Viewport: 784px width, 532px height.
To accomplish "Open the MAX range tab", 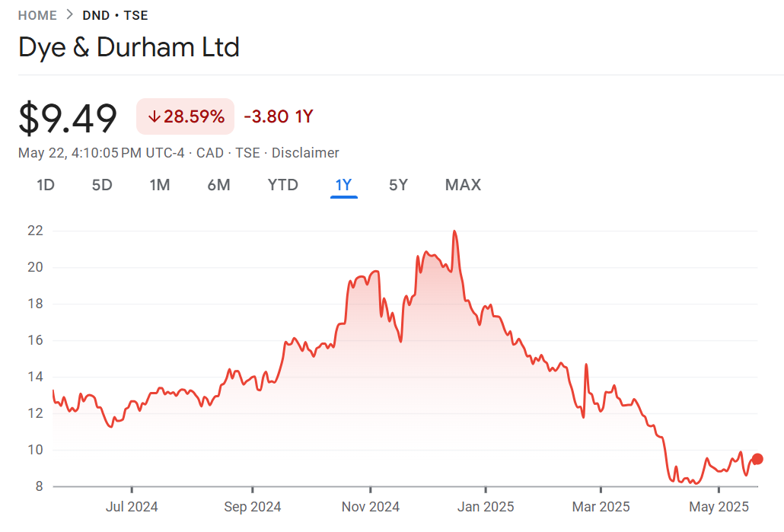I will coord(463,185).
